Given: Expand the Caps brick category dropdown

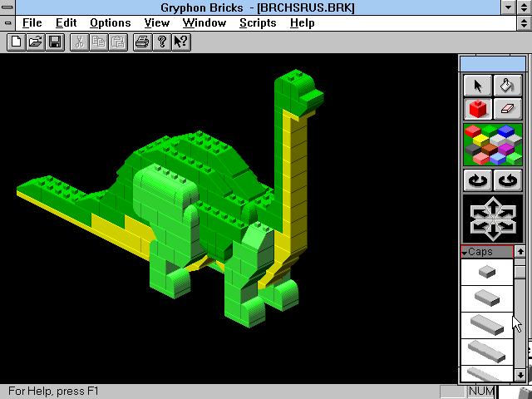Looking at the screenshot, I should coord(487,252).
